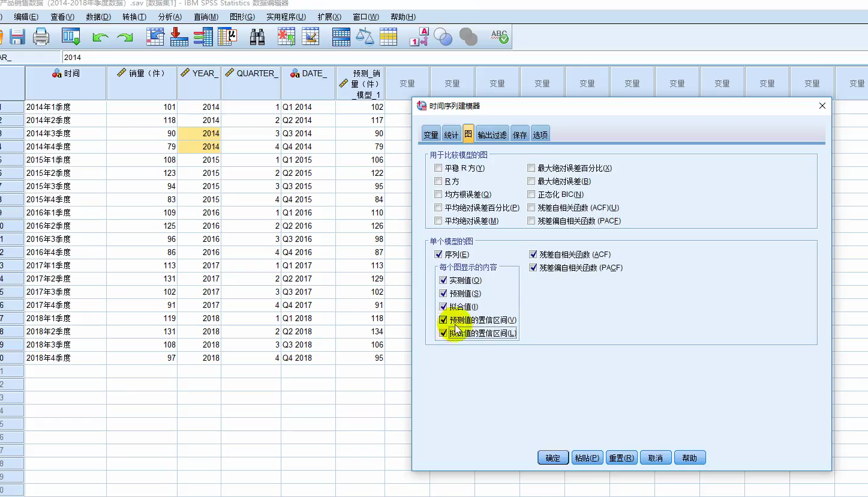The height and width of the screenshot is (497, 868).
Task: Open the Go to case icon
Action: click(155, 37)
